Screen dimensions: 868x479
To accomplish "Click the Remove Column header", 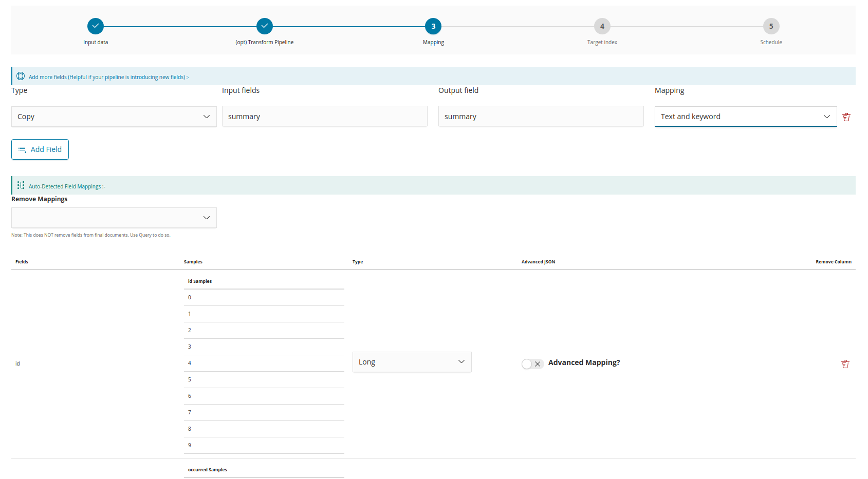I will [833, 262].
